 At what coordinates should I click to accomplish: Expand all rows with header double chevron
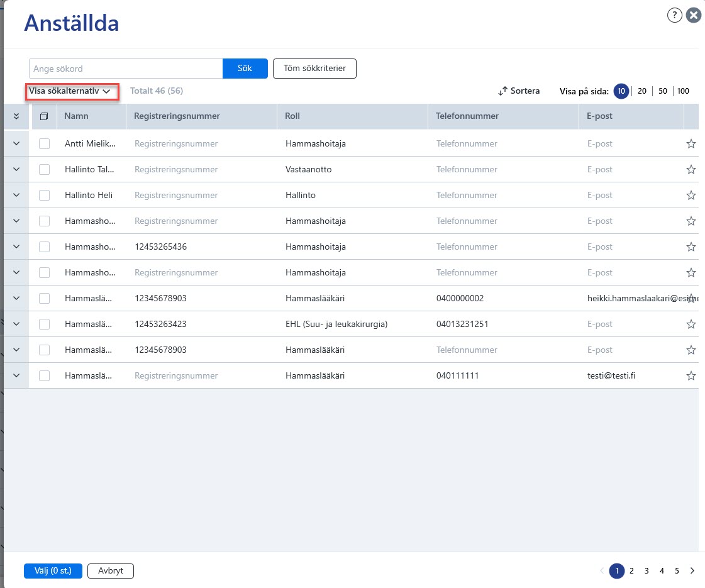[16, 116]
